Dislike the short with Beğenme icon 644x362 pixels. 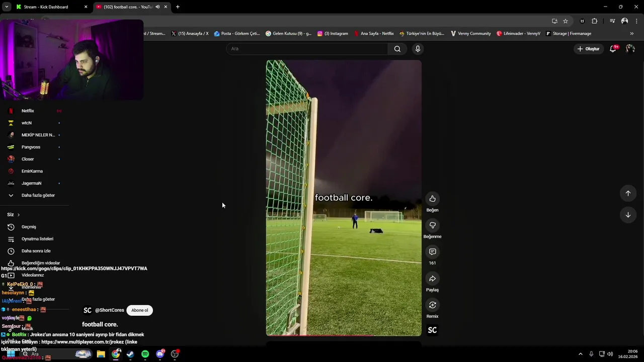pyautogui.click(x=432, y=225)
